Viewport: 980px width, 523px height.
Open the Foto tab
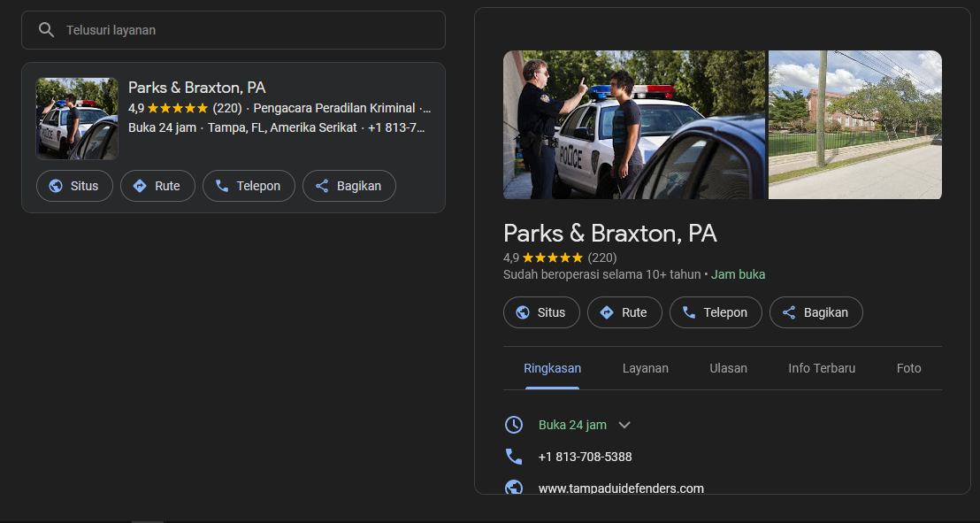908,368
